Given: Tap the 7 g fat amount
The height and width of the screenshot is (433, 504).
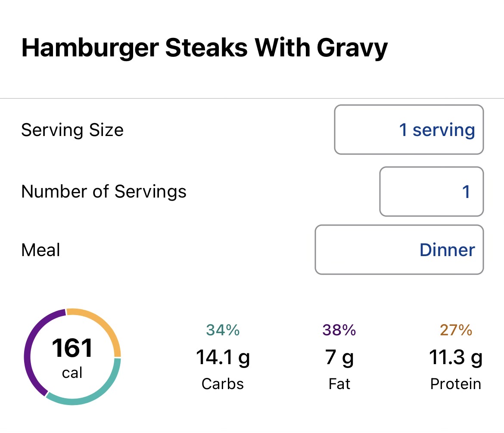Looking at the screenshot, I should 339,357.
